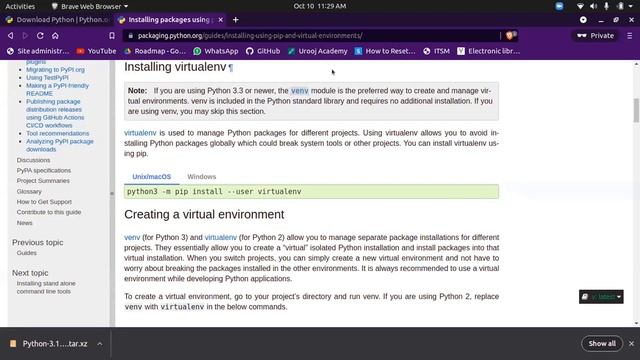Open News in the sidebar
This screenshot has height=360, width=640.
[x=24, y=223]
